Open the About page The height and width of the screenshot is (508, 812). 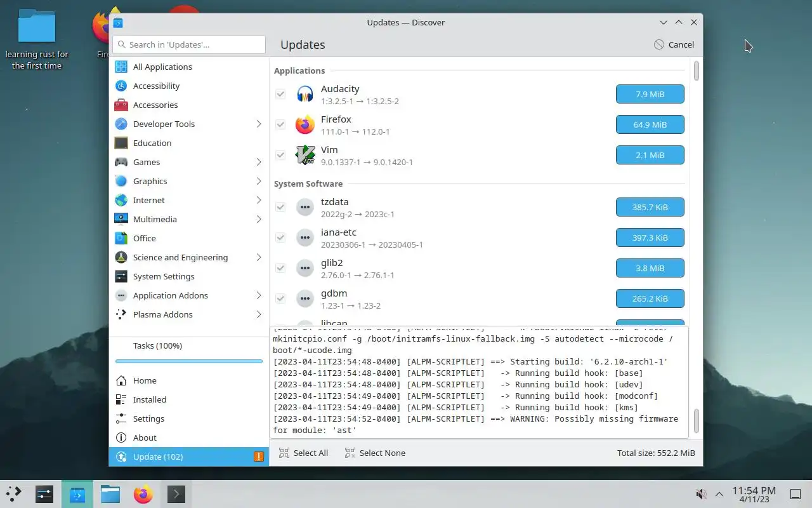(x=189, y=438)
